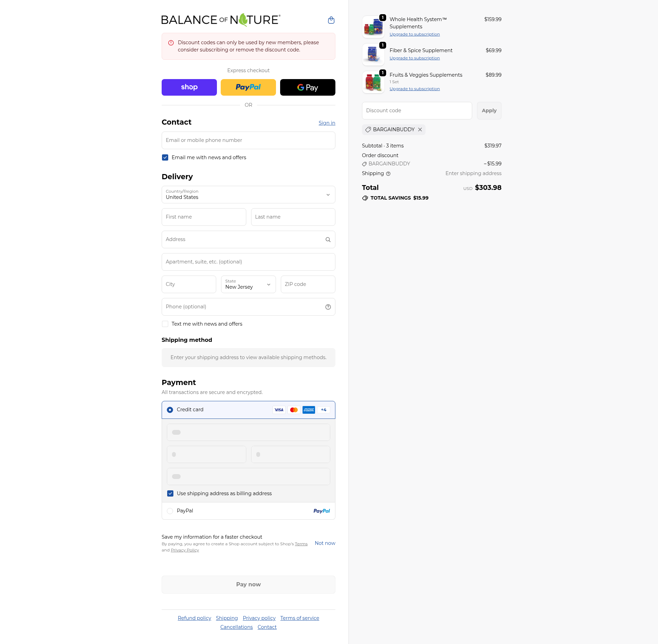Click the Apply discount button
The height and width of the screenshot is (644, 658).
489,111
